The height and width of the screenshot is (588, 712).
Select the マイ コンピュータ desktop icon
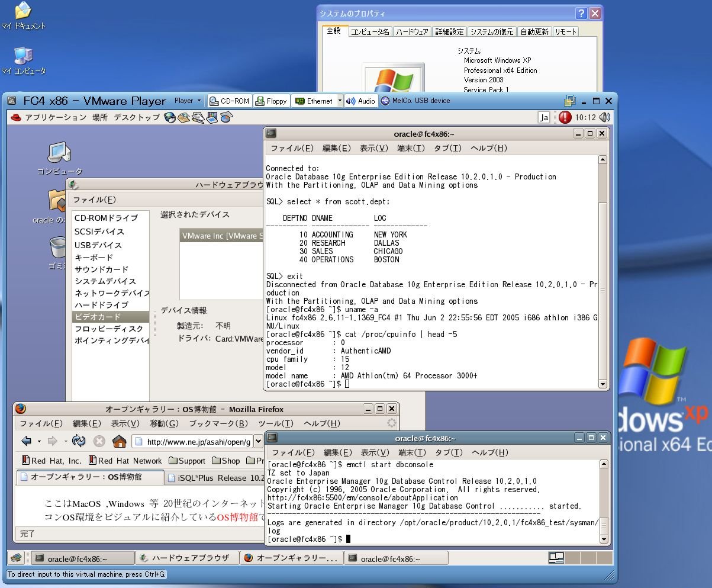tap(23, 61)
